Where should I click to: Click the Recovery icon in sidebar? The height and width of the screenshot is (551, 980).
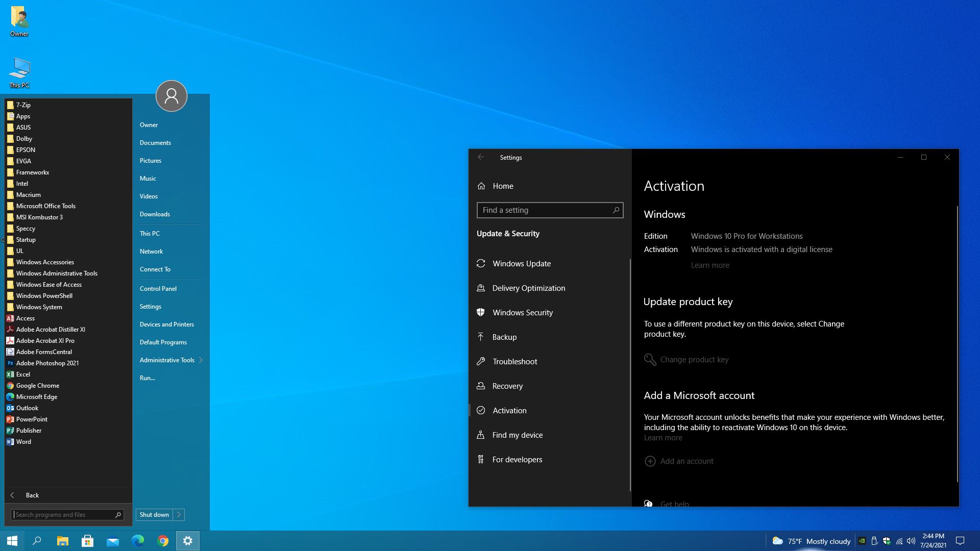tap(481, 386)
